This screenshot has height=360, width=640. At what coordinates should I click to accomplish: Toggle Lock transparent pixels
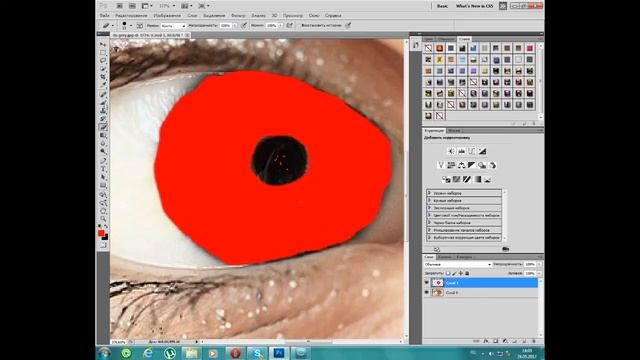pyautogui.click(x=448, y=273)
